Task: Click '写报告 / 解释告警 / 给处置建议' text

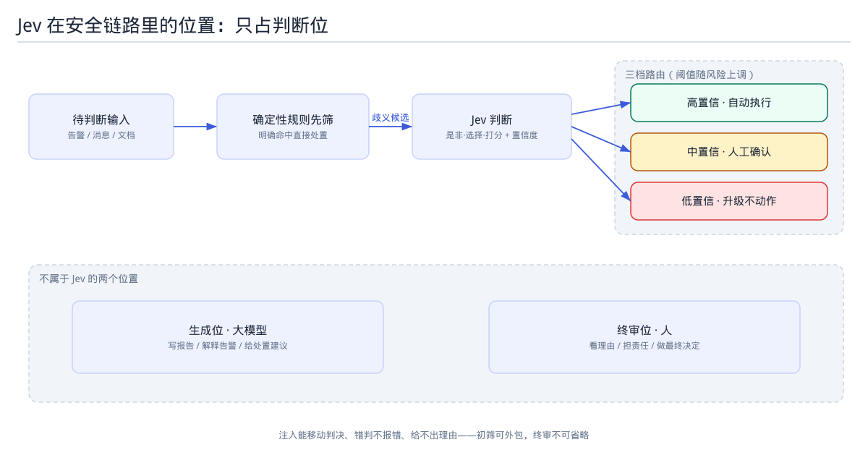Action: [228, 346]
